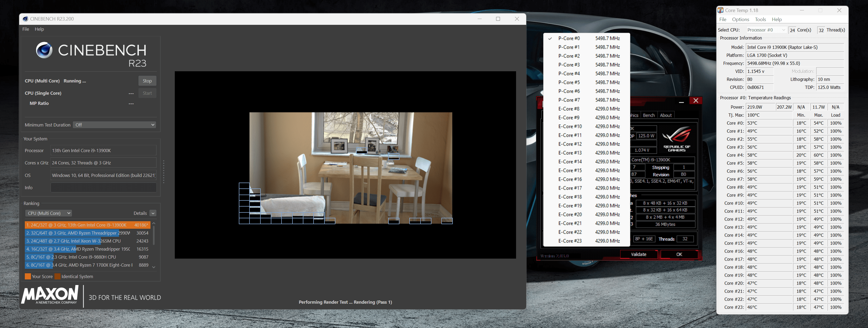Select ranking row Intel Core i9-9880H CPU
Viewport: 868px width, 328px height.
(x=88, y=257)
